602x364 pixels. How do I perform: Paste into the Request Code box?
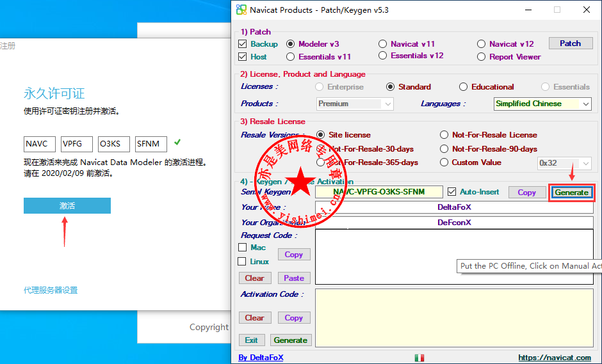[294, 278]
